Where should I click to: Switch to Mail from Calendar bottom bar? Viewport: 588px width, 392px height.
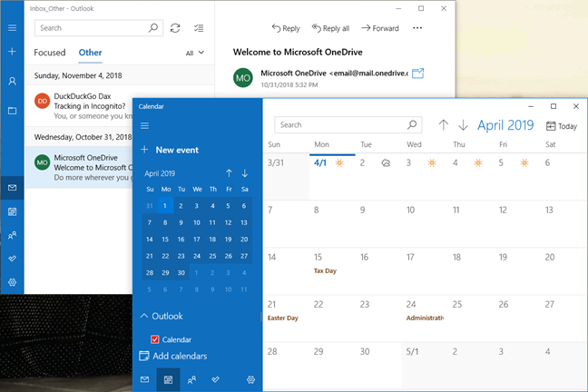point(145,379)
